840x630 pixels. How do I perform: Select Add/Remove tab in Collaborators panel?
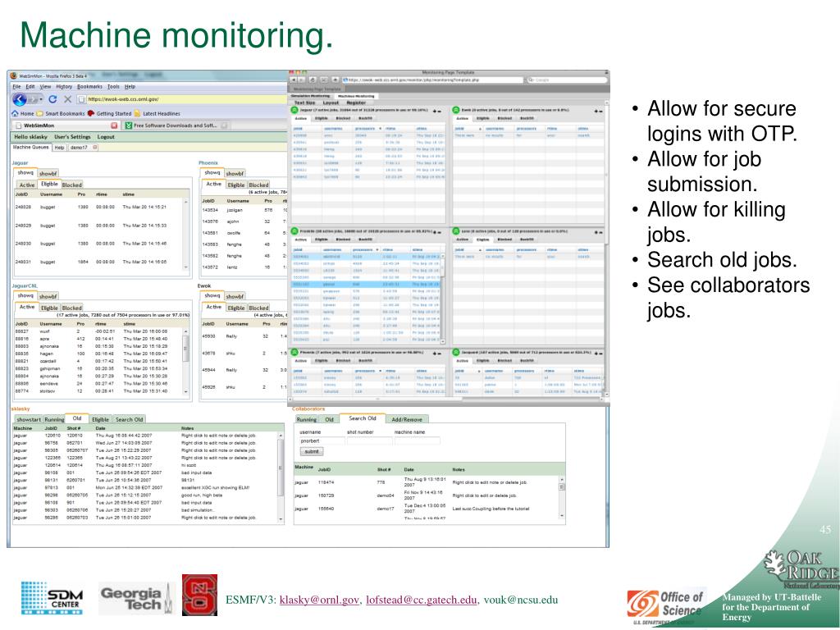(407, 419)
